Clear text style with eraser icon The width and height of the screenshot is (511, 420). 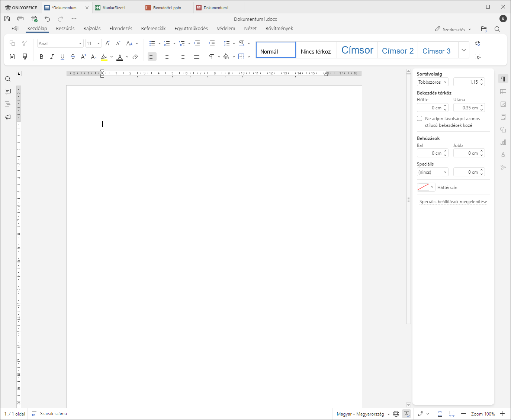point(135,57)
